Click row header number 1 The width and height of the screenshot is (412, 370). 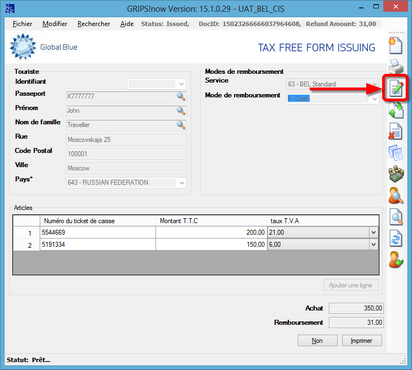(x=27, y=233)
